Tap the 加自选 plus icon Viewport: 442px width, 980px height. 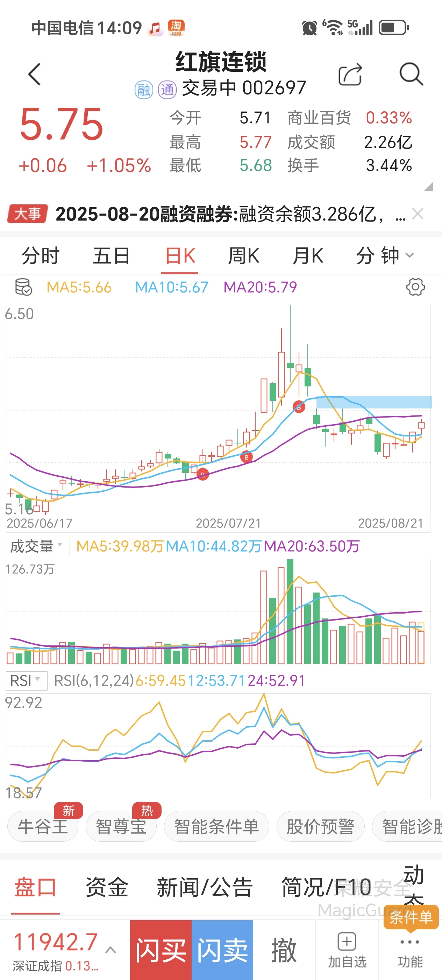(347, 942)
